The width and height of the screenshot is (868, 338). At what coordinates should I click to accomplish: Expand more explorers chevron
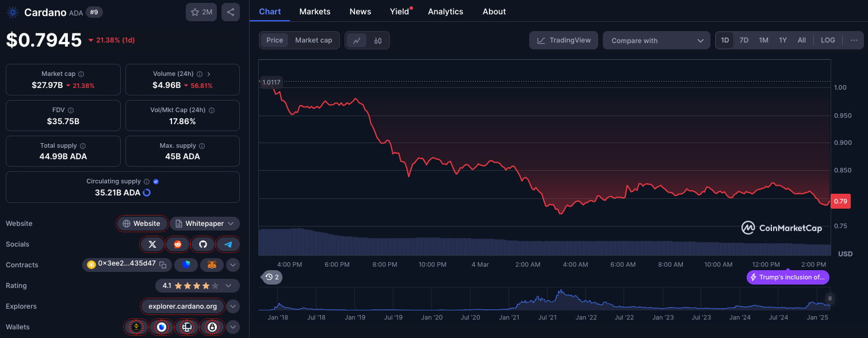(x=233, y=306)
